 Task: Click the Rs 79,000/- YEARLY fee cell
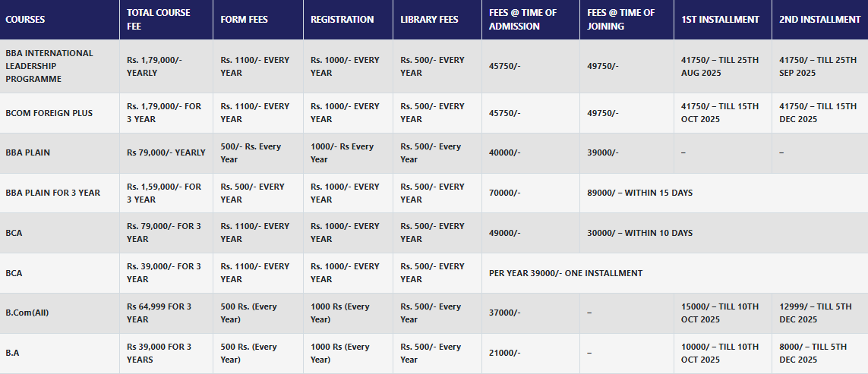166,152
